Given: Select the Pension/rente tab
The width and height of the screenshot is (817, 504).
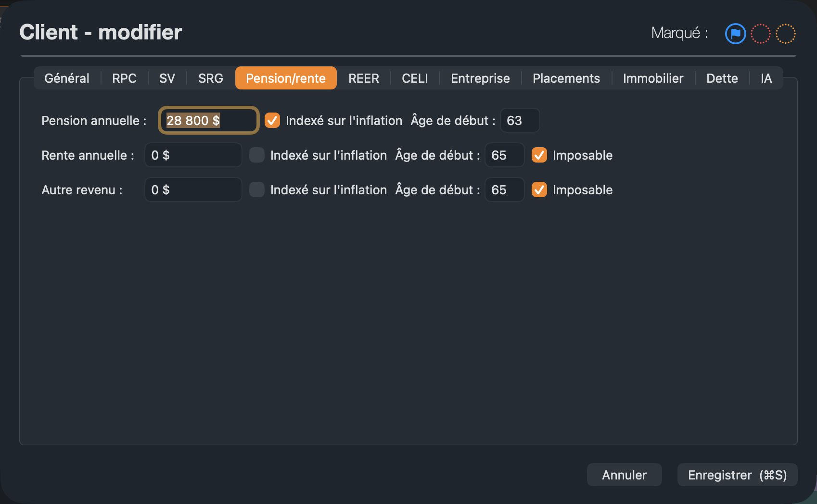Looking at the screenshot, I should point(286,78).
